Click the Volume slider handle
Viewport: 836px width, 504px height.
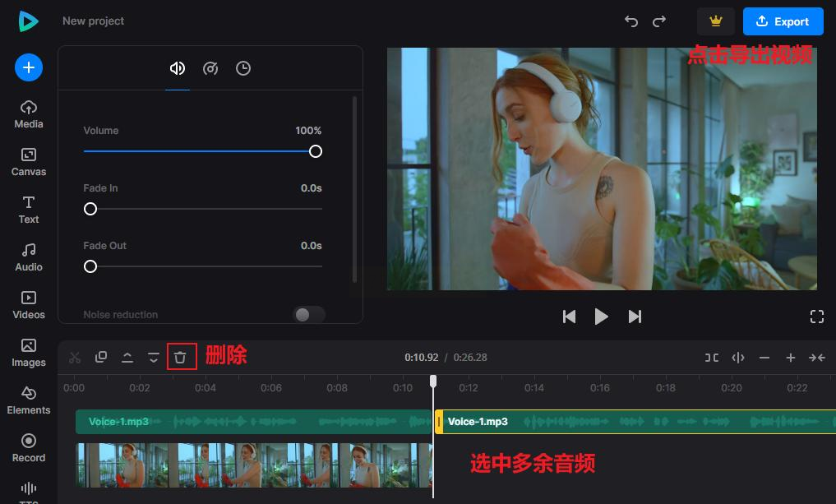coord(316,151)
